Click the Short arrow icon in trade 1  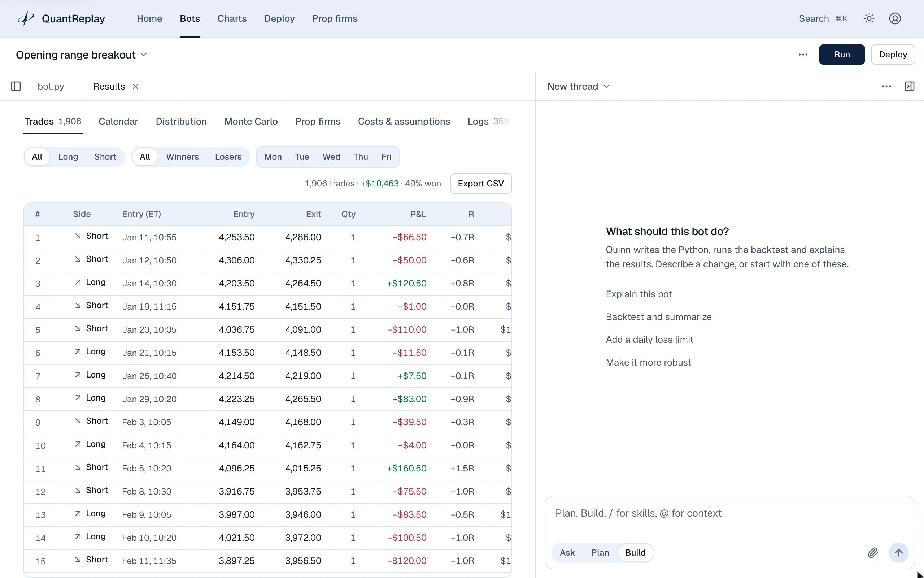(78, 236)
